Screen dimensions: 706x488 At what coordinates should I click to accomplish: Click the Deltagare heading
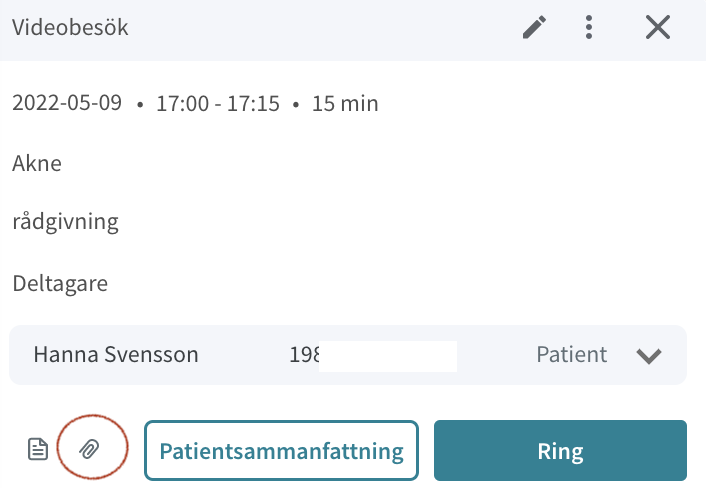[x=60, y=284]
